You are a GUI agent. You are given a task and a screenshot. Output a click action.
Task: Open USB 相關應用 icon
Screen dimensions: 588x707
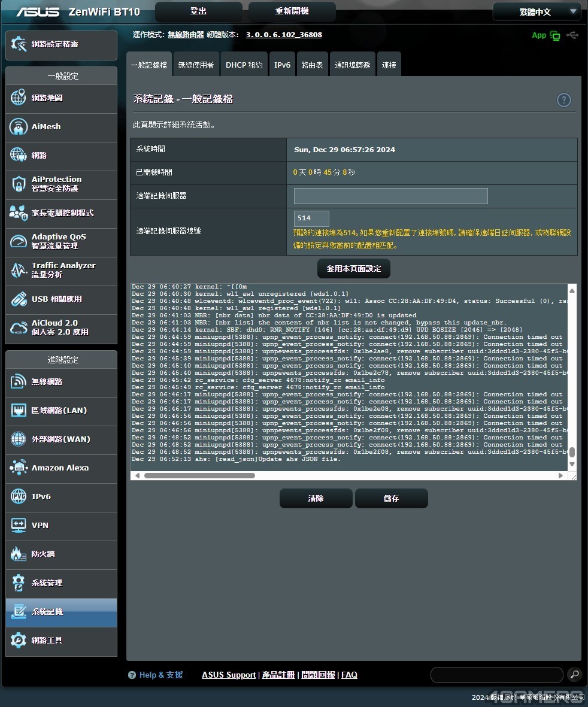pyautogui.click(x=19, y=299)
